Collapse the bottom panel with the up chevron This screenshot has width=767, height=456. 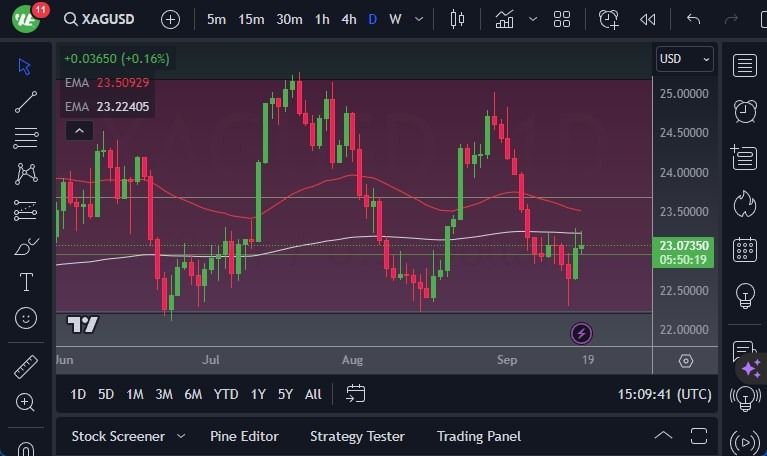coord(663,436)
